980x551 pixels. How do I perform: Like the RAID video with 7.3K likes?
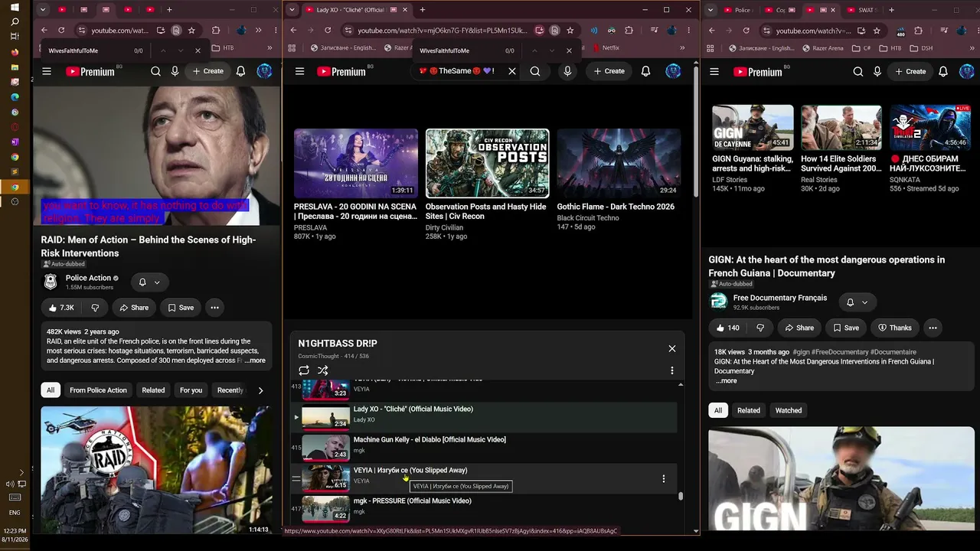click(61, 308)
